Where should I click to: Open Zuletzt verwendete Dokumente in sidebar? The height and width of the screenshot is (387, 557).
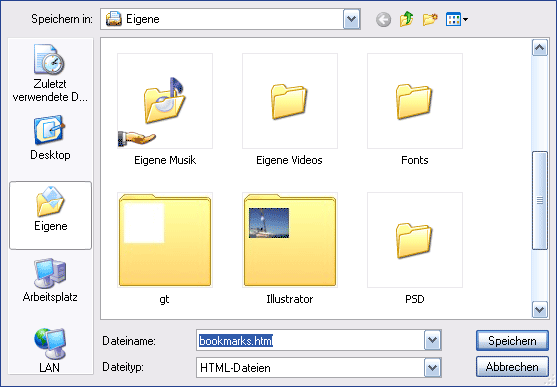[x=50, y=73]
